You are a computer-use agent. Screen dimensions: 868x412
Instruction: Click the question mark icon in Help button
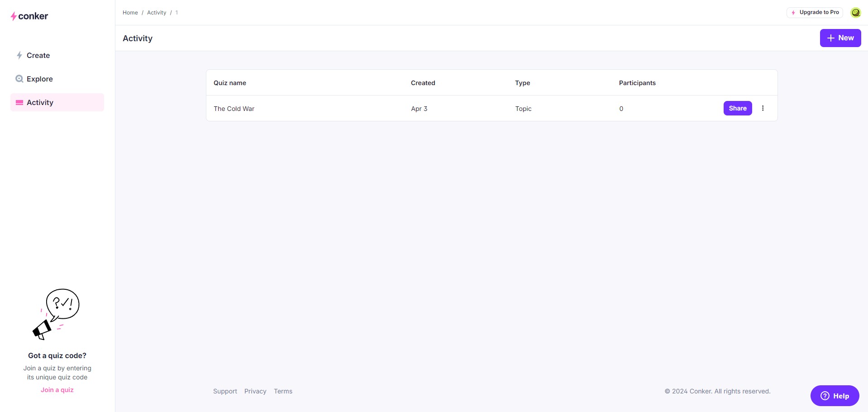pos(825,396)
